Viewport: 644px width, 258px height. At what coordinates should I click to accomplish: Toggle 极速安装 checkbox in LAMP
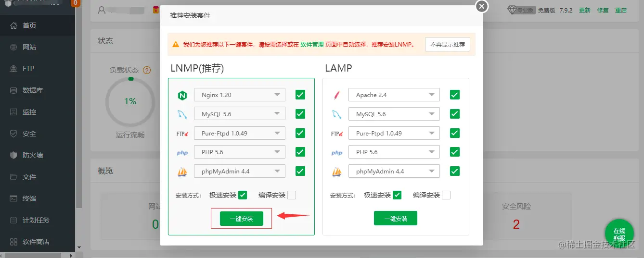[x=397, y=195]
